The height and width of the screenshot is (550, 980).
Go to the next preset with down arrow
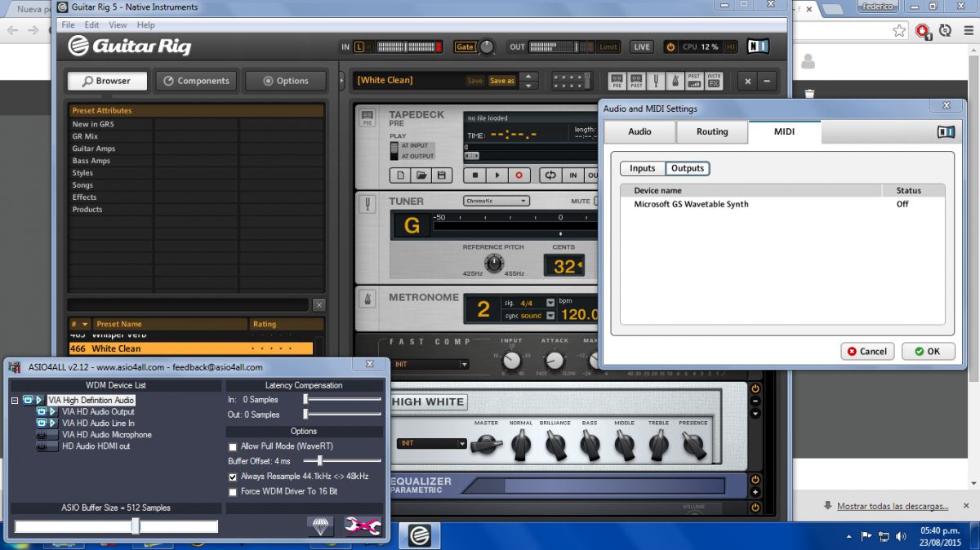[x=529, y=86]
